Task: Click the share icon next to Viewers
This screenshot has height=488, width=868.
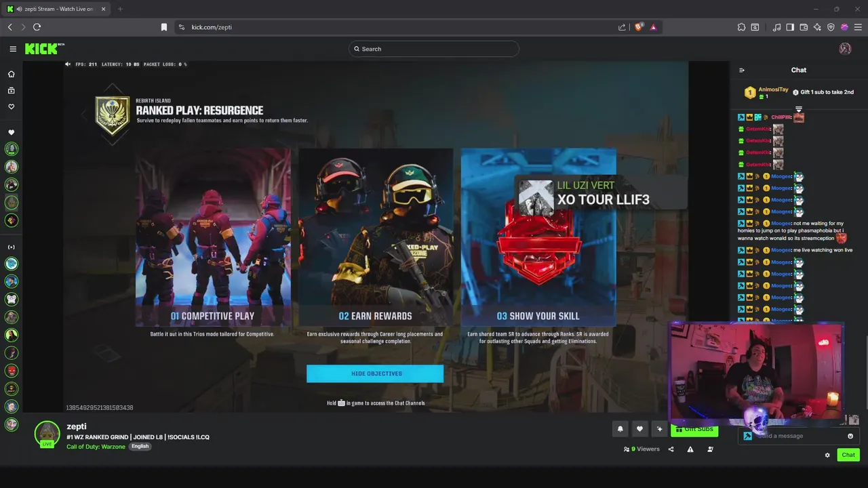Action: click(671, 449)
